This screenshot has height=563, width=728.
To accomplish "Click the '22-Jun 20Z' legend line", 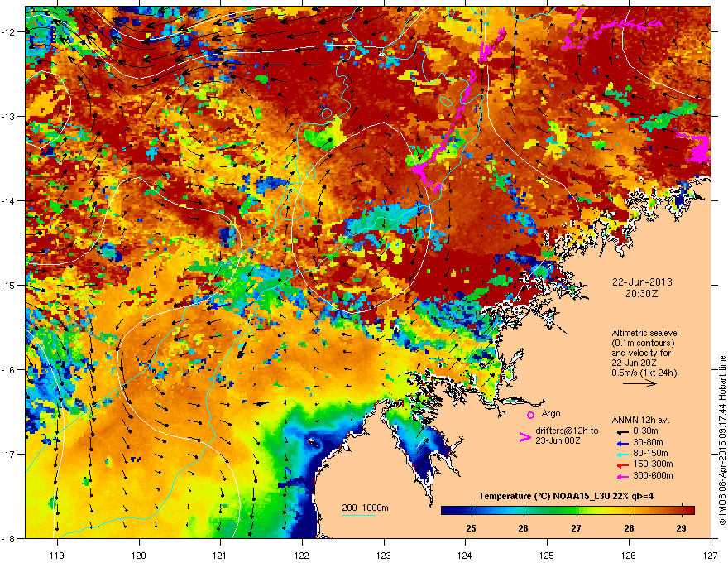I will tap(635, 363).
